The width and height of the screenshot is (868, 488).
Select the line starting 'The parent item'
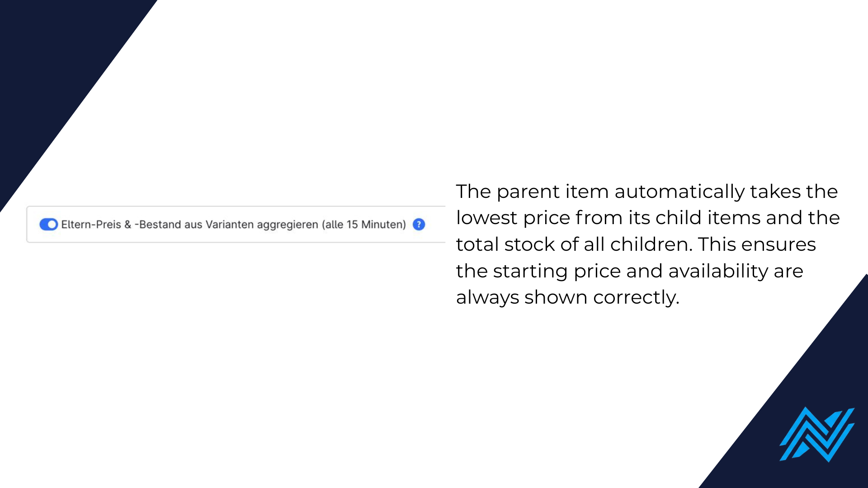tap(647, 192)
